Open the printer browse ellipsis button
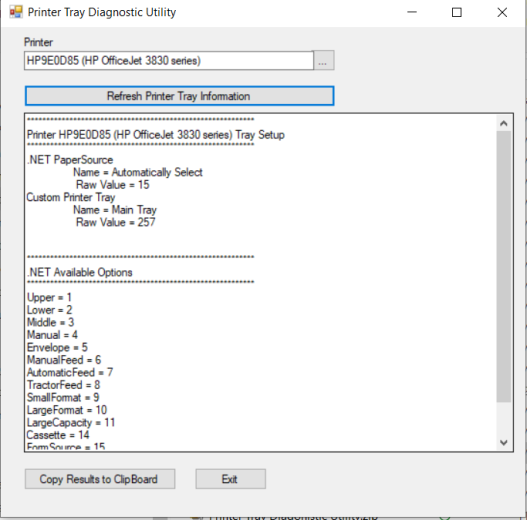Viewport: 527px width, 520px height. tap(324, 61)
